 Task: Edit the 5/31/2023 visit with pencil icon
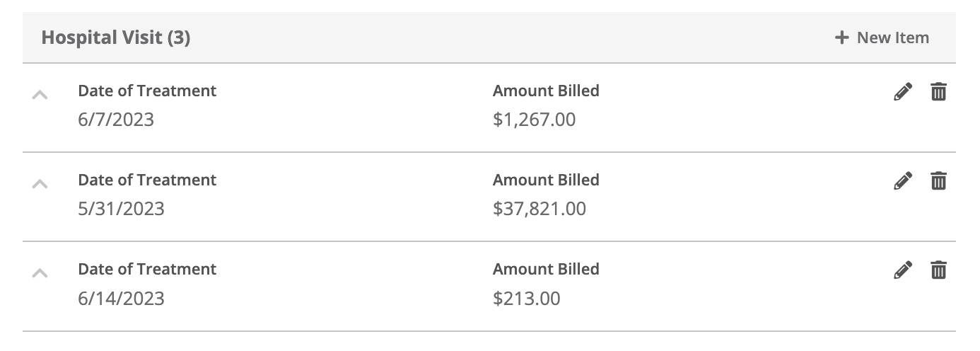(903, 180)
